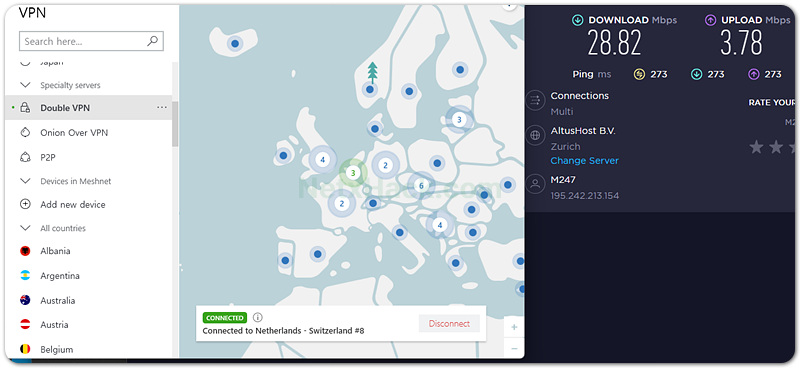Click the Argentina flag icon
800x368 pixels.
point(25,276)
